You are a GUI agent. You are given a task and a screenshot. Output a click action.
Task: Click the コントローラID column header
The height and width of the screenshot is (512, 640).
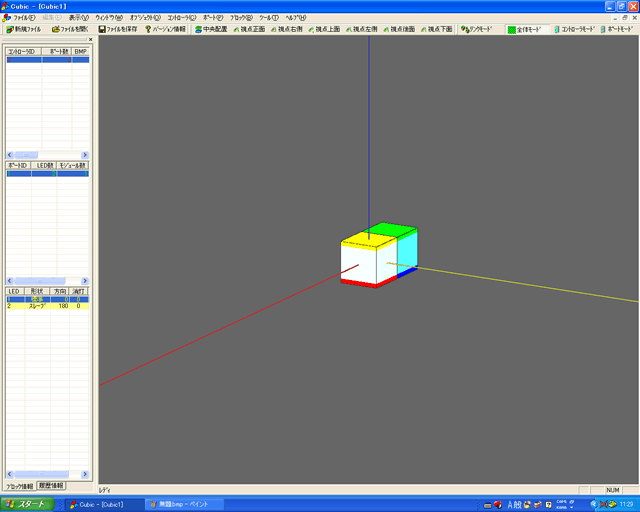(x=22, y=50)
